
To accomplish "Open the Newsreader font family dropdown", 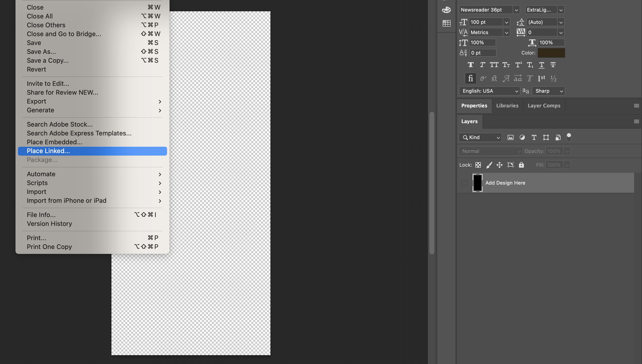I will click(x=517, y=10).
